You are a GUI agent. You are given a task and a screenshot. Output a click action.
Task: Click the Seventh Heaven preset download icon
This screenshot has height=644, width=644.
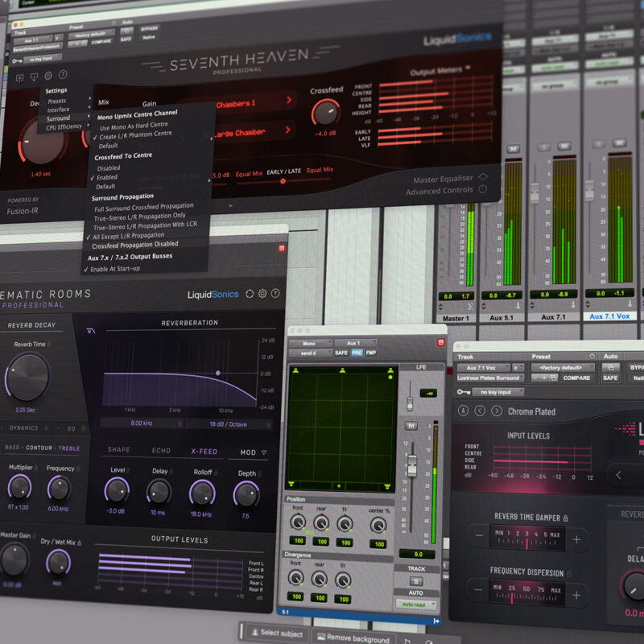tap(34, 76)
